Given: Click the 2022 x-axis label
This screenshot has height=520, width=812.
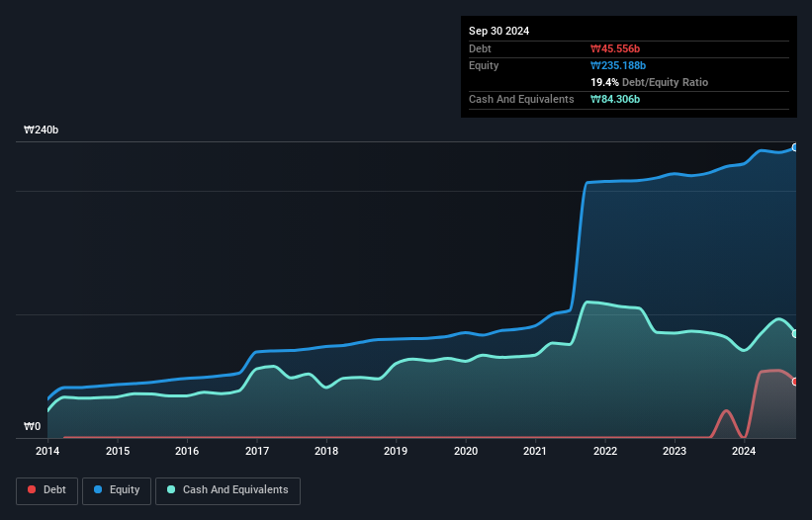Looking at the screenshot, I should pos(605,451).
